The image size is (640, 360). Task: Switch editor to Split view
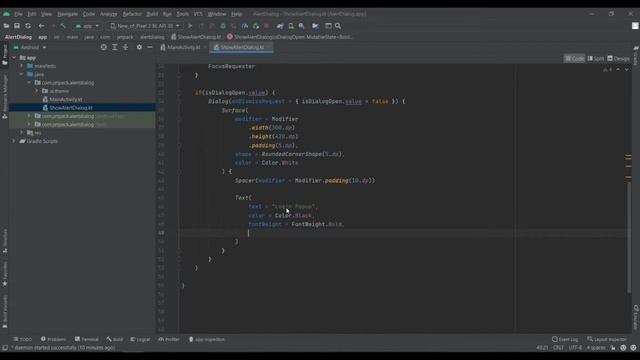click(596, 58)
